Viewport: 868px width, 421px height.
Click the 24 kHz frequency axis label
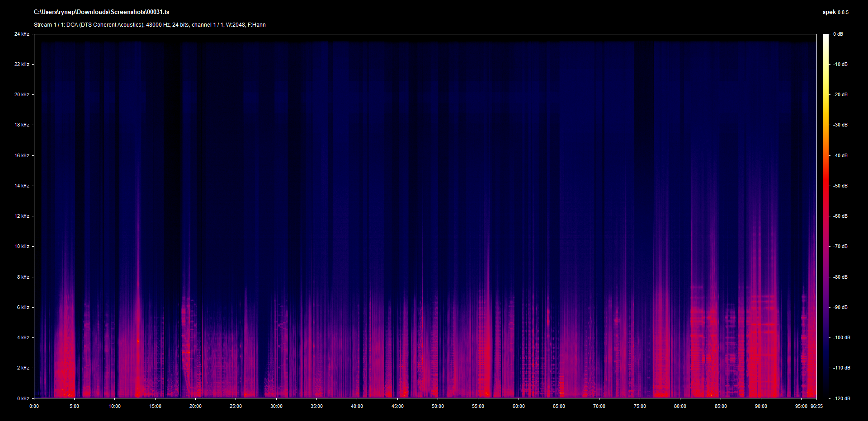[x=22, y=34]
